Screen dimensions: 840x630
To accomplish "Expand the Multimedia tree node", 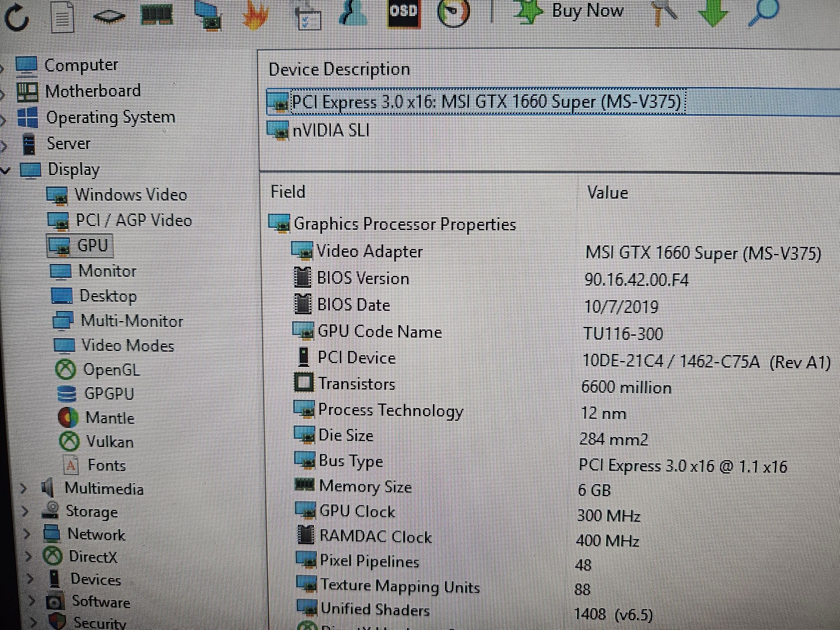I will tap(23, 488).
